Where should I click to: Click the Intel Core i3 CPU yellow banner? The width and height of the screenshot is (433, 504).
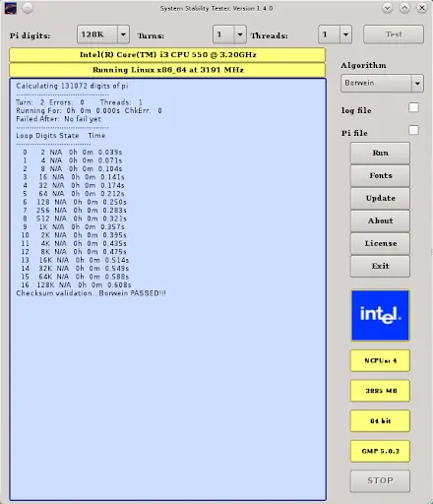pos(167,55)
